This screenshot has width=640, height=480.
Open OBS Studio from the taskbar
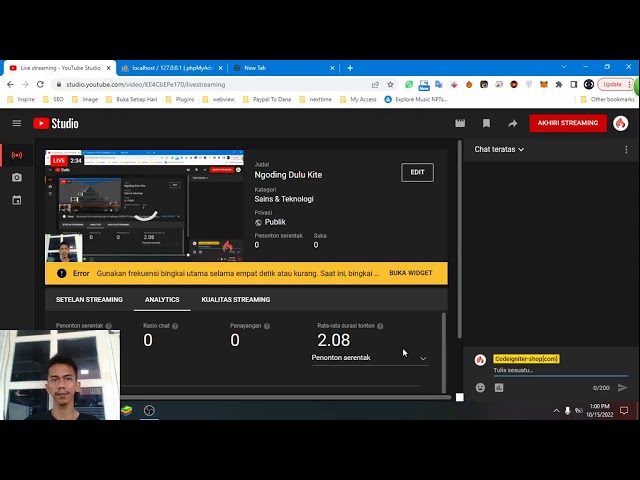(x=149, y=410)
